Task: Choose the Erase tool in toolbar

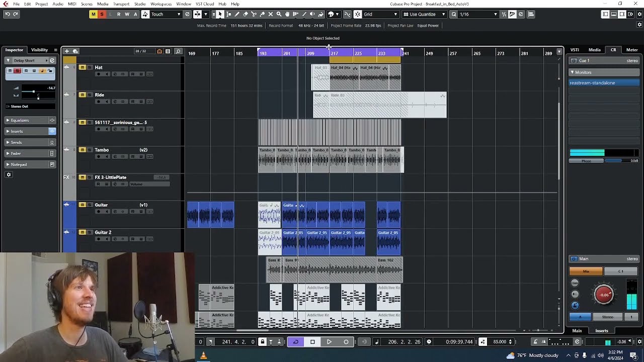Action: pyautogui.click(x=245, y=14)
